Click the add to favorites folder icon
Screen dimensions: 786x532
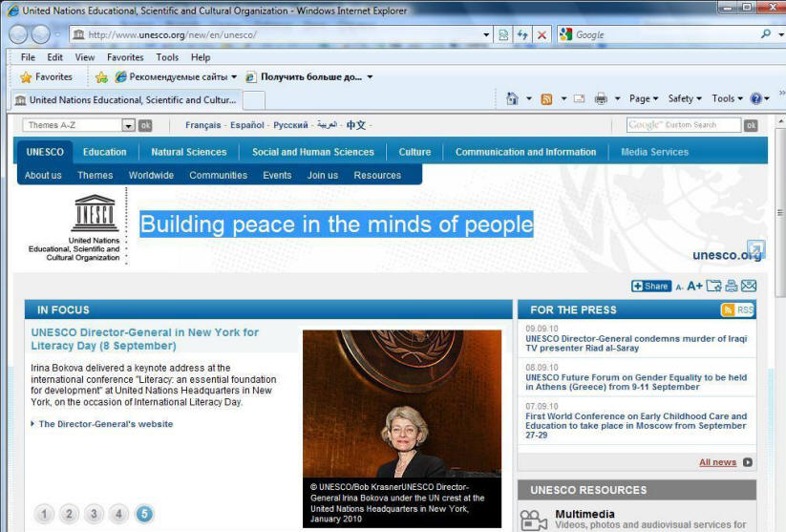713,286
